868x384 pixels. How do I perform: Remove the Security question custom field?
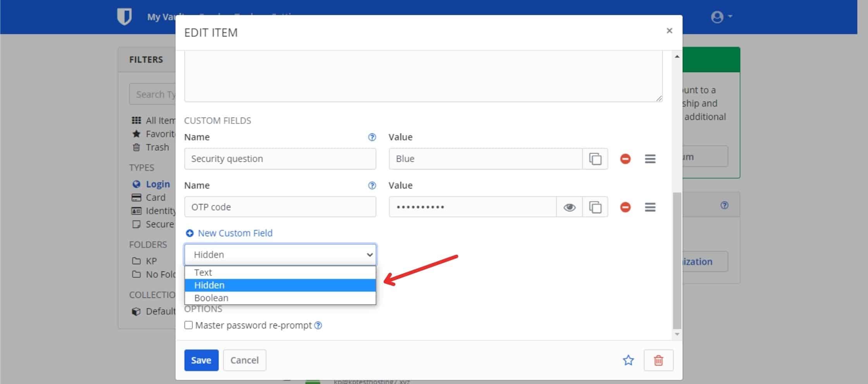pos(625,159)
